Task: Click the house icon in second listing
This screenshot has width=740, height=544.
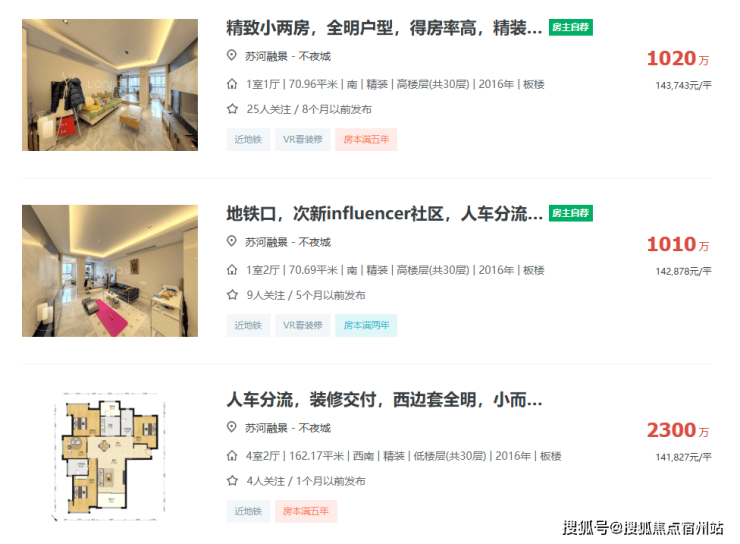Action: coord(232,270)
